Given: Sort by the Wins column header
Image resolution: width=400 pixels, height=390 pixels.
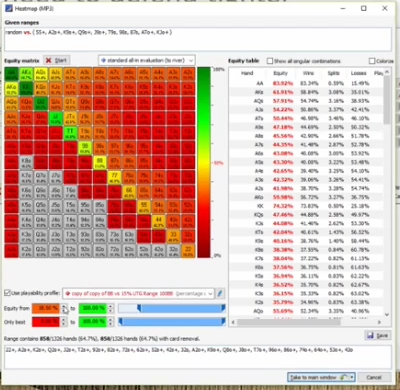Looking at the screenshot, I should pos(308,73).
